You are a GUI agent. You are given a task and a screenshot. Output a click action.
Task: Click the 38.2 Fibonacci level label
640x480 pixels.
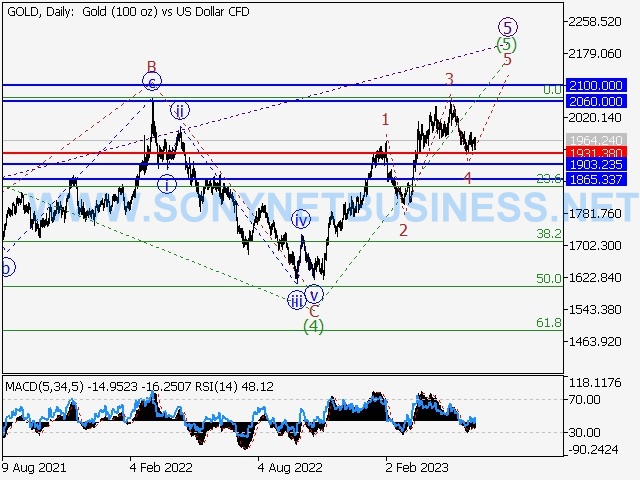point(549,233)
